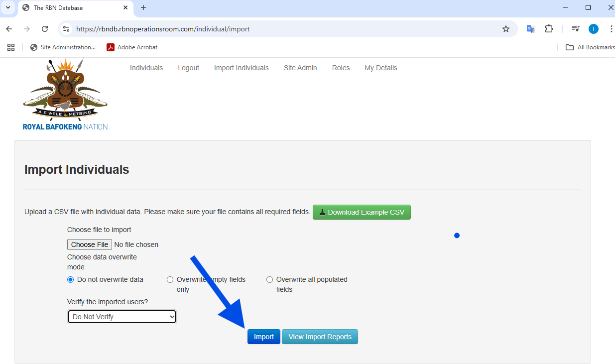Select "Overwrite empty fields only" option
The height and width of the screenshot is (364, 615).
170,280
